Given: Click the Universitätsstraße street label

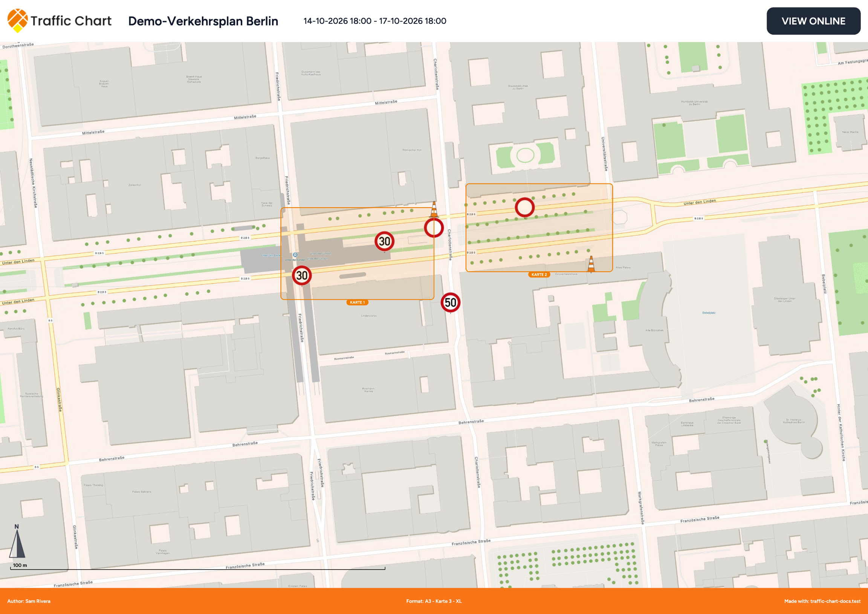Looking at the screenshot, I should (x=604, y=154).
